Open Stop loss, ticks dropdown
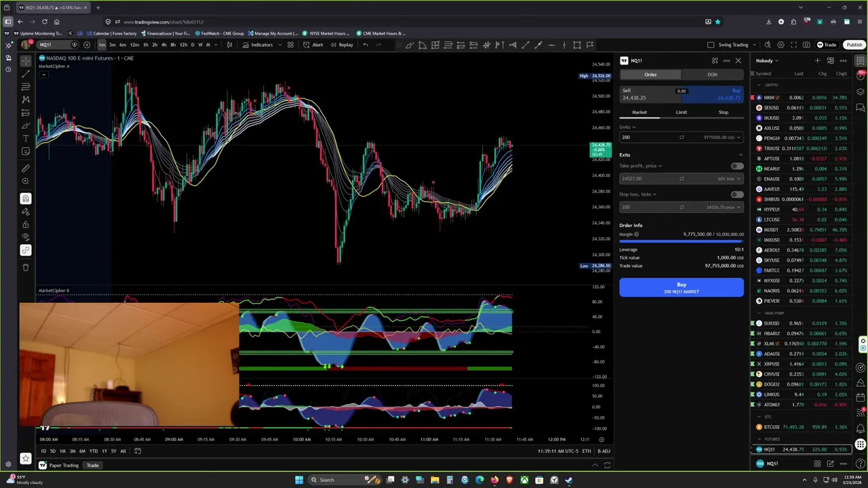Image resolution: width=868 pixels, height=488 pixels. [638, 195]
